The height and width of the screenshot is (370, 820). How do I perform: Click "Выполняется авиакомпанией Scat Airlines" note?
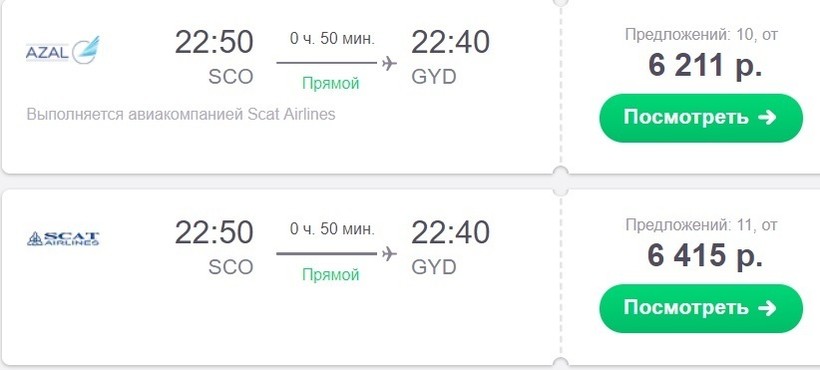(x=181, y=114)
